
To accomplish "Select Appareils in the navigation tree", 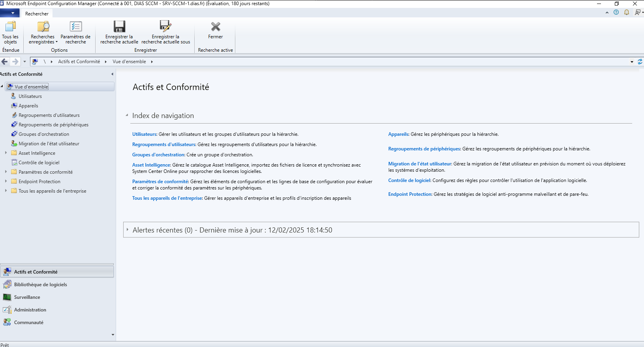I will 28,106.
